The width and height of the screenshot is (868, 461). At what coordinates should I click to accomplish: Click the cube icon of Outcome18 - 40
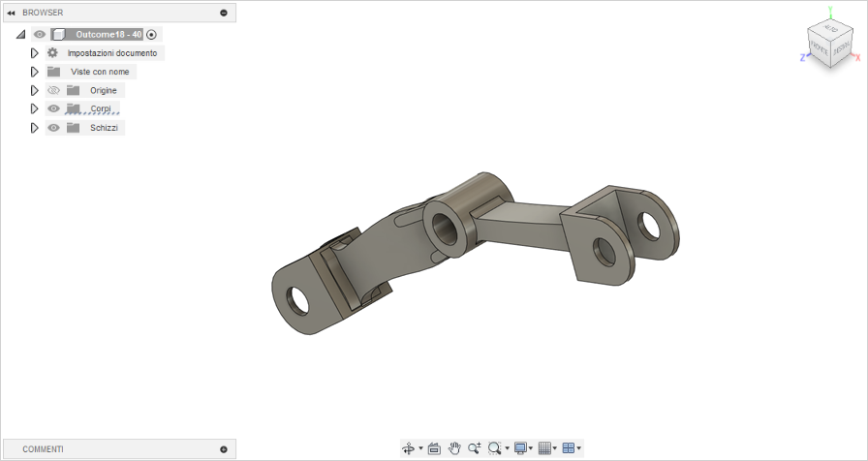(59, 34)
